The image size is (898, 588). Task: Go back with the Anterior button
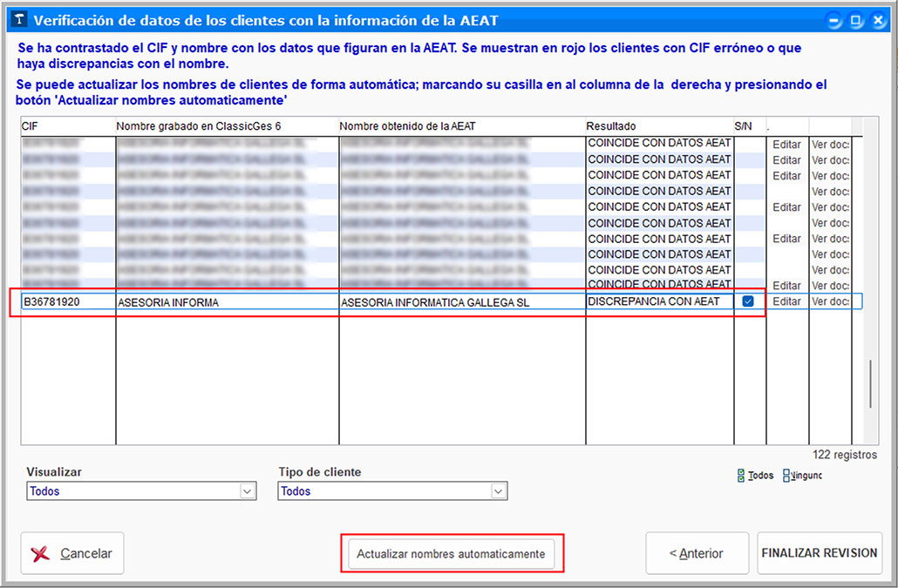click(695, 553)
